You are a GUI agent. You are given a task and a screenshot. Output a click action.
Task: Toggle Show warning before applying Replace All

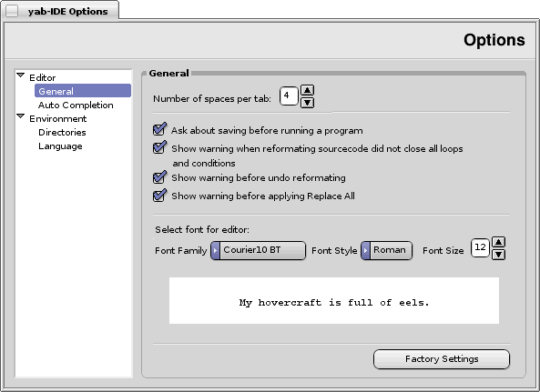tap(159, 195)
